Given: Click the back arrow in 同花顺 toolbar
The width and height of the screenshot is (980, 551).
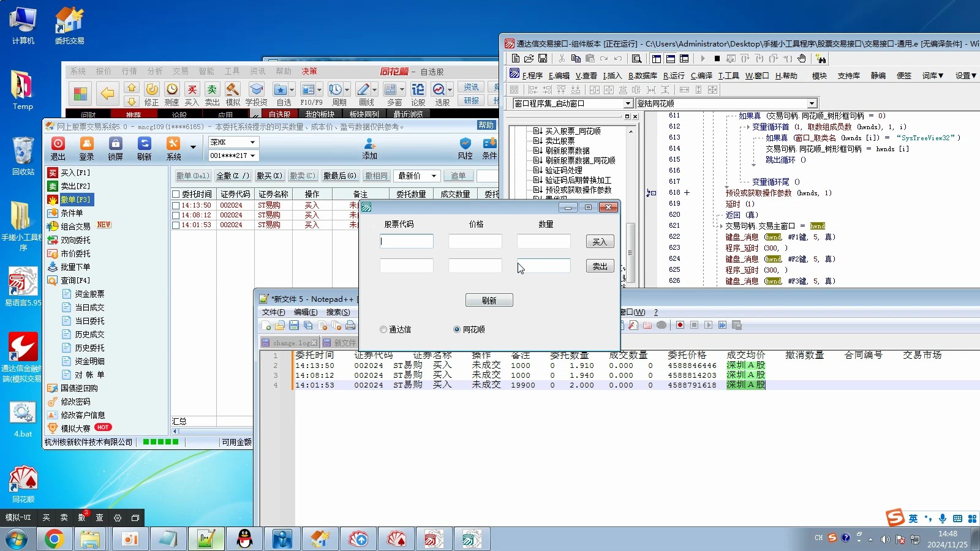Looking at the screenshot, I should [x=107, y=94].
